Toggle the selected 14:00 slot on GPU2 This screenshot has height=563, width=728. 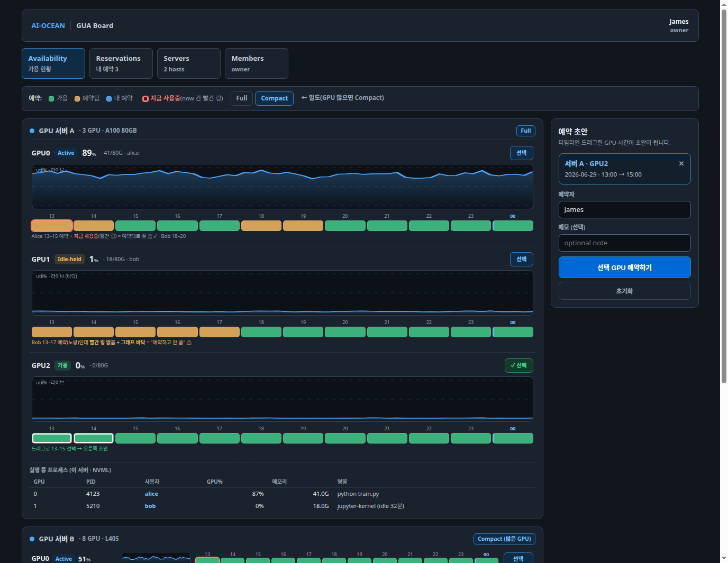(94, 438)
